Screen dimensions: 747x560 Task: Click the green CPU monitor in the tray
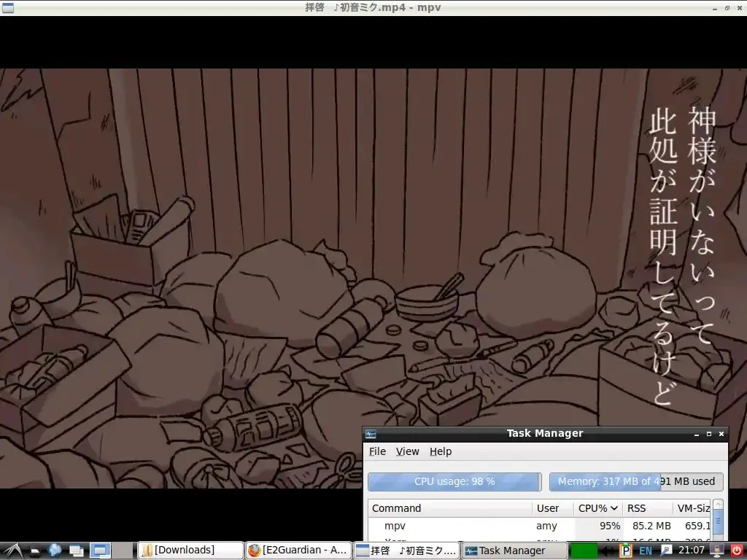pyautogui.click(x=584, y=551)
